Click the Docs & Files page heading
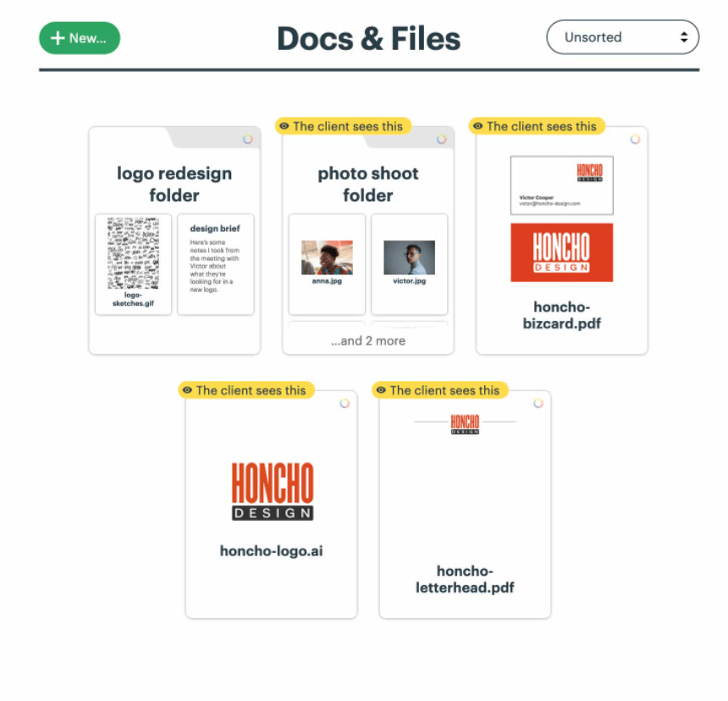This screenshot has height=701, width=728. (x=368, y=38)
